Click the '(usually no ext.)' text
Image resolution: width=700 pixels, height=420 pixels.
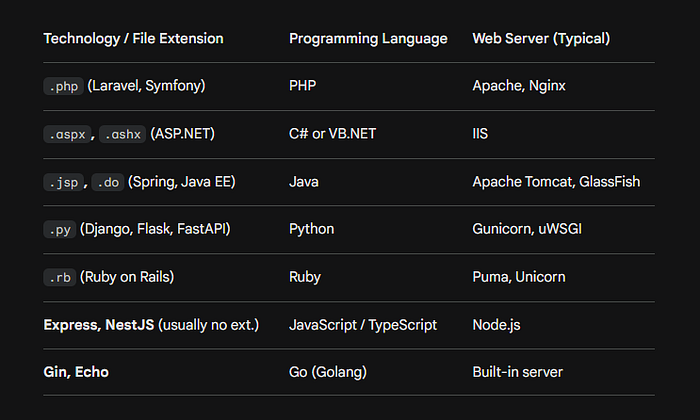[208, 325]
